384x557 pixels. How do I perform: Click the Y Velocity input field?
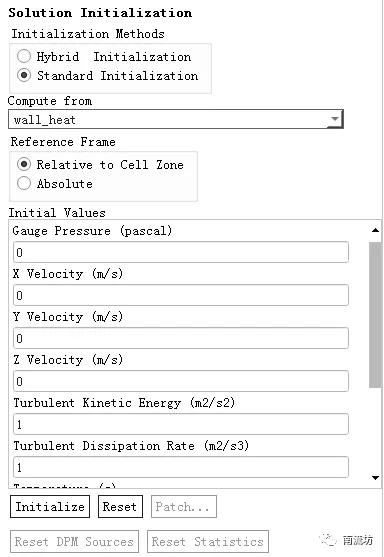181,338
